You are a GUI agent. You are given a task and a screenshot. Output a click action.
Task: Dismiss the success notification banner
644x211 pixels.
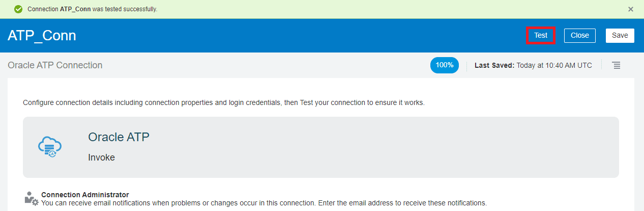click(x=631, y=9)
